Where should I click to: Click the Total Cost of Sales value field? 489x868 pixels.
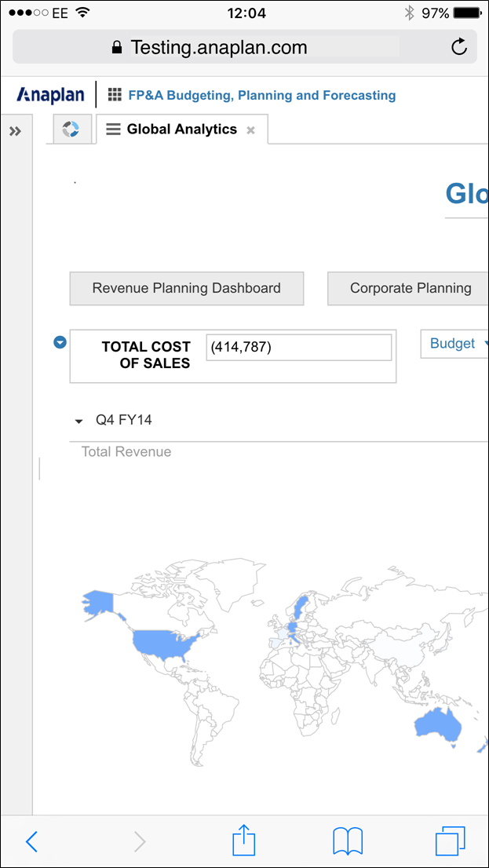click(298, 348)
